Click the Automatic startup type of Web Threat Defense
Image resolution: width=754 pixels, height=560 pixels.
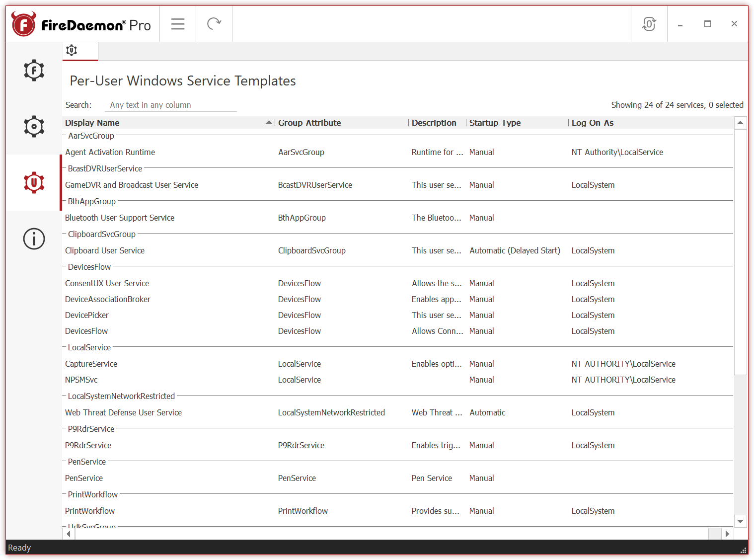coord(487,412)
